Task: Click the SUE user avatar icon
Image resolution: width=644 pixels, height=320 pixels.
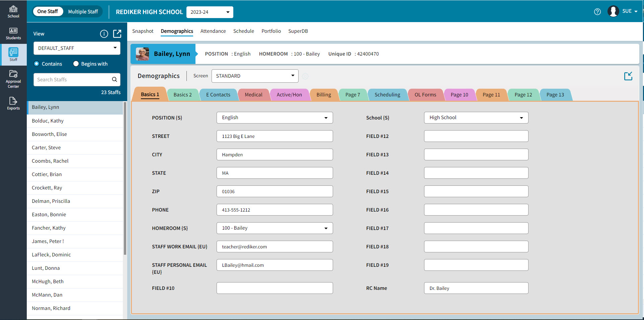Action: coord(613,11)
